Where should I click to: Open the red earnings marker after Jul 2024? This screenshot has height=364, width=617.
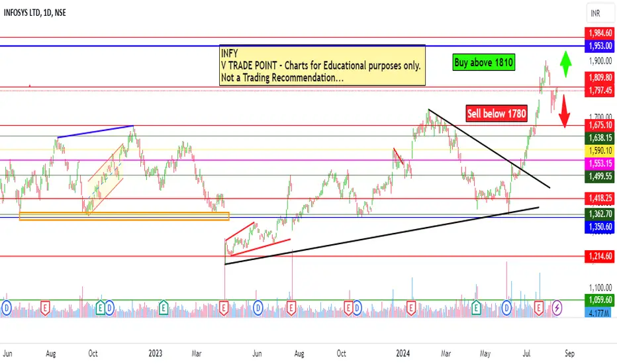click(538, 308)
